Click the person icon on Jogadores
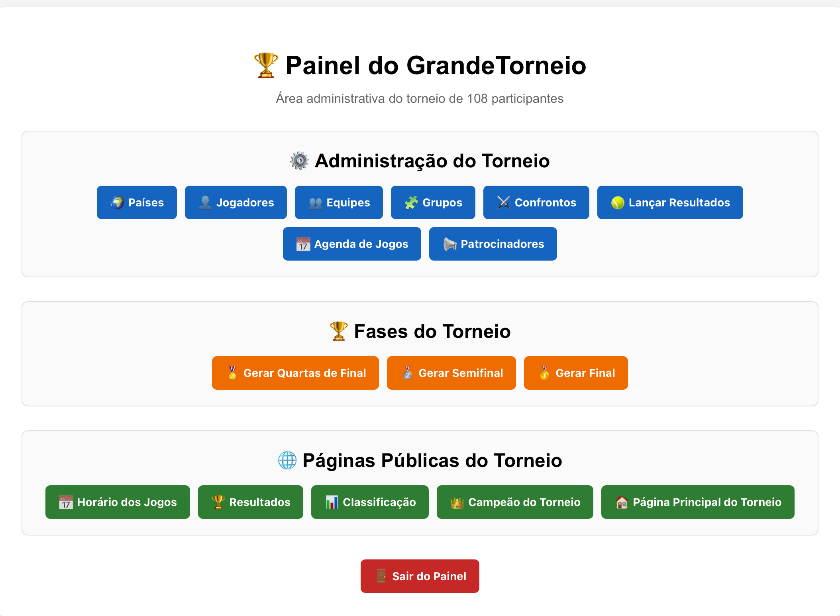The image size is (840, 616). tap(205, 203)
